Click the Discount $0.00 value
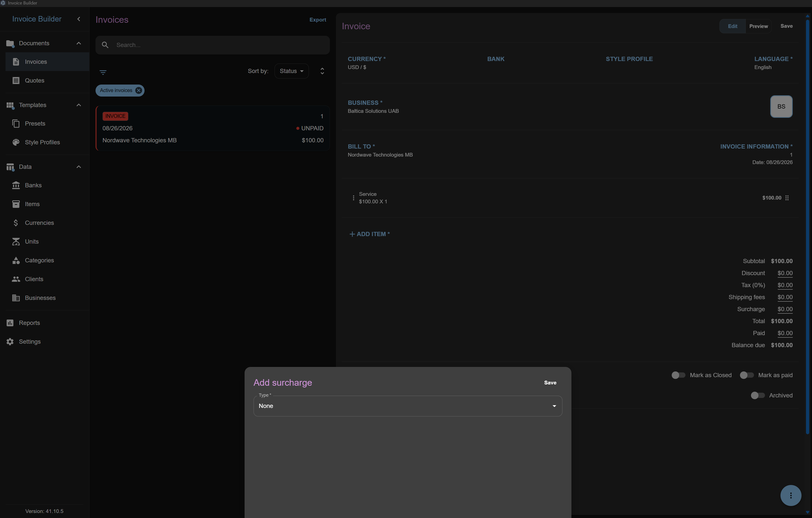The height and width of the screenshot is (518, 812). coord(785,273)
